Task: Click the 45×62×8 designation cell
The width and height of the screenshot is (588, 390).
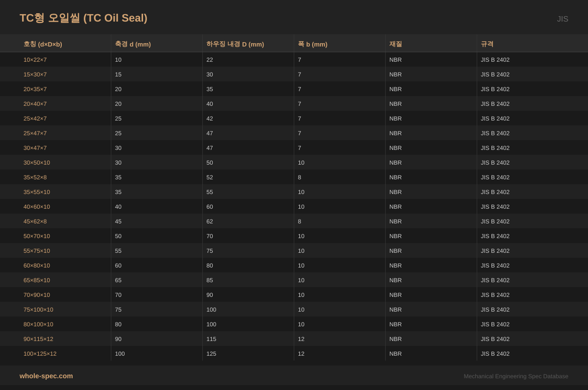Action: [35, 221]
